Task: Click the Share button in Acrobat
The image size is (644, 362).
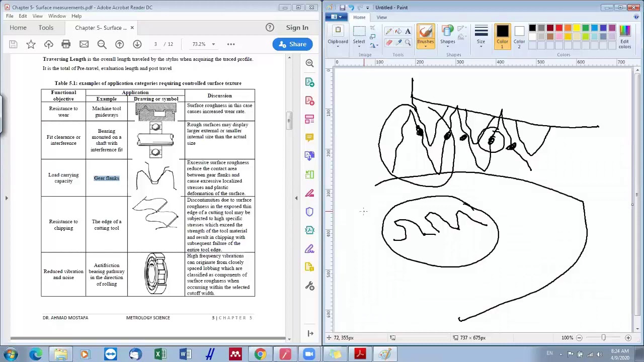Action: click(292, 44)
